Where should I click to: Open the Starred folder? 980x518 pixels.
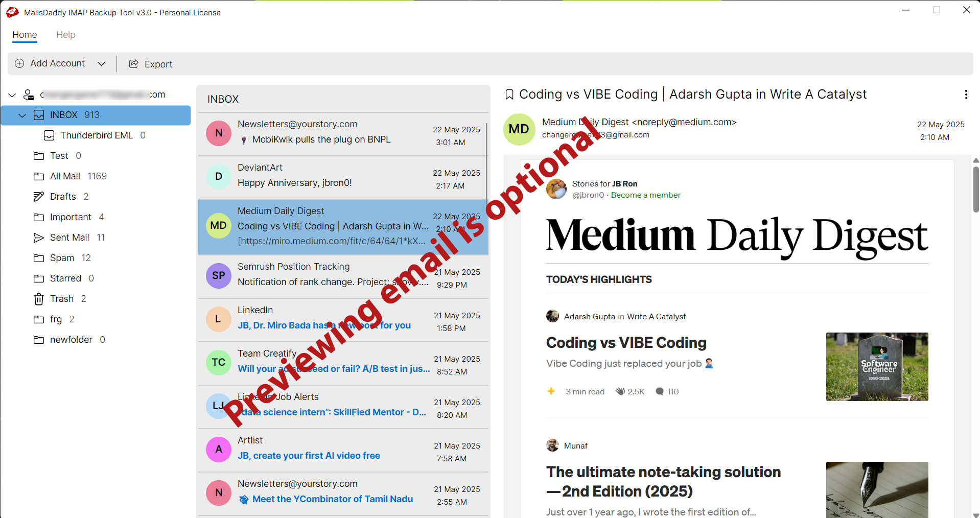[x=65, y=278]
